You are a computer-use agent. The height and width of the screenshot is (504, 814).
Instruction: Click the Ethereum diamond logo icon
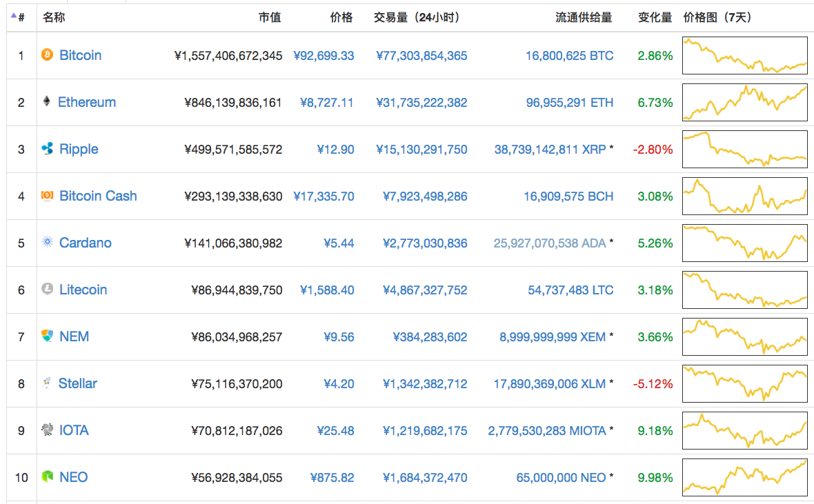pos(47,102)
